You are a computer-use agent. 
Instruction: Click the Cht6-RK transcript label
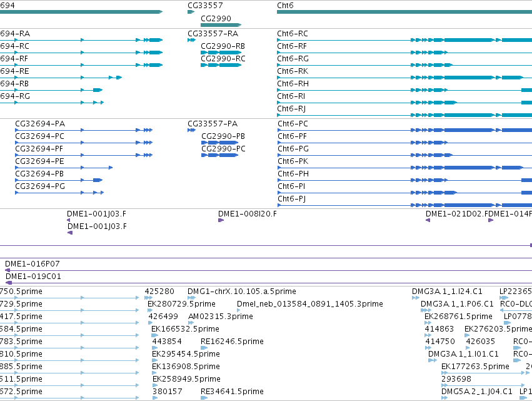[x=293, y=71]
